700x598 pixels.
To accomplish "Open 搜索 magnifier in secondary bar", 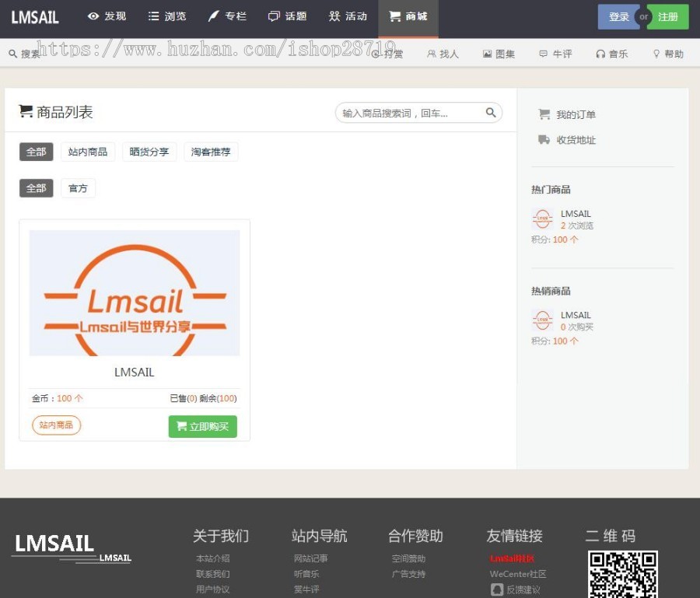I will coord(13,54).
